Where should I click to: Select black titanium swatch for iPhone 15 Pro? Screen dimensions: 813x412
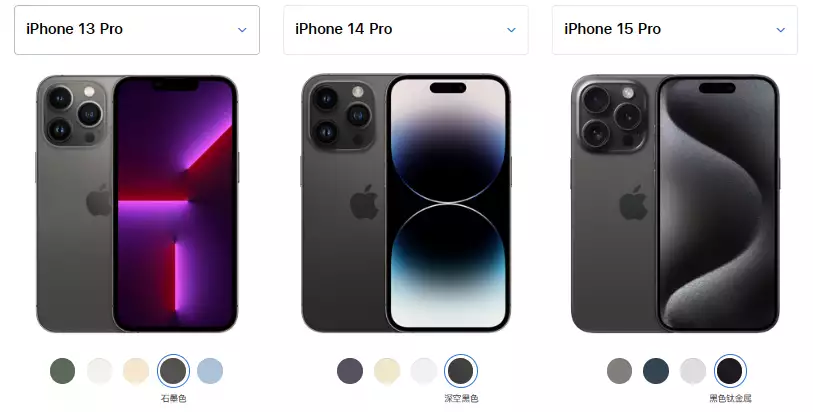click(x=730, y=371)
